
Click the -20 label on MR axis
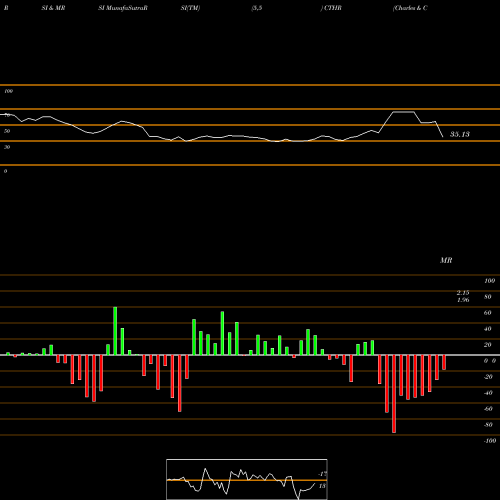click(488, 377)
